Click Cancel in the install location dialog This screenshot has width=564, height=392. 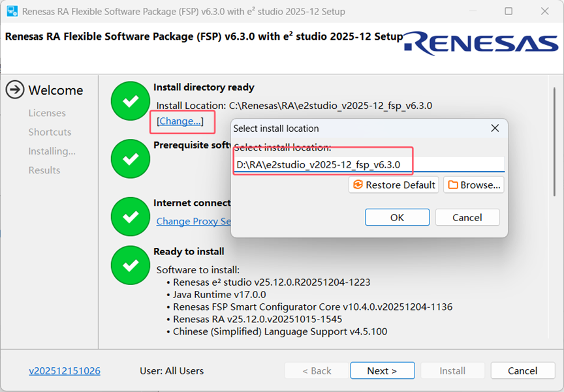click(467, 217)
